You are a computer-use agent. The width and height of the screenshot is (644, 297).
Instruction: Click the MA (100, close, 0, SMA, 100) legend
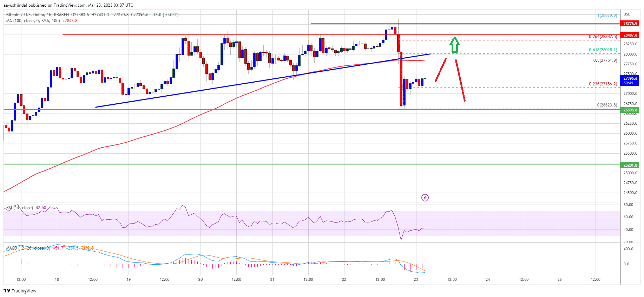pos(33,21)
